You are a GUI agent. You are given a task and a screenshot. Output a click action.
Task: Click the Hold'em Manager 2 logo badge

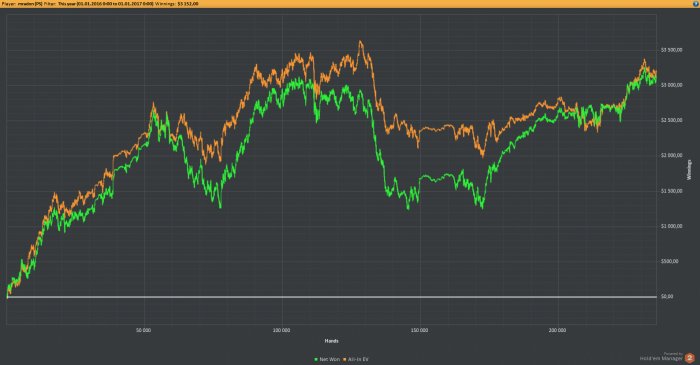690,358
